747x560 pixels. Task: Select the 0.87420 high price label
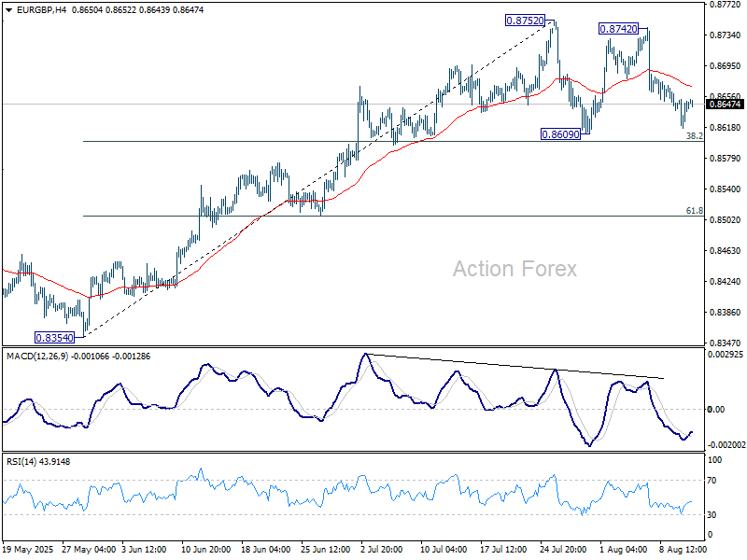(618, 29)
